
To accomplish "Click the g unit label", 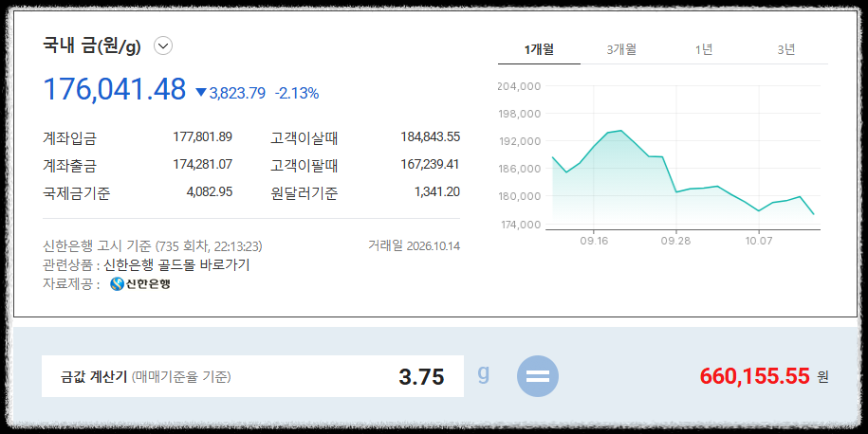I will 483,374.
